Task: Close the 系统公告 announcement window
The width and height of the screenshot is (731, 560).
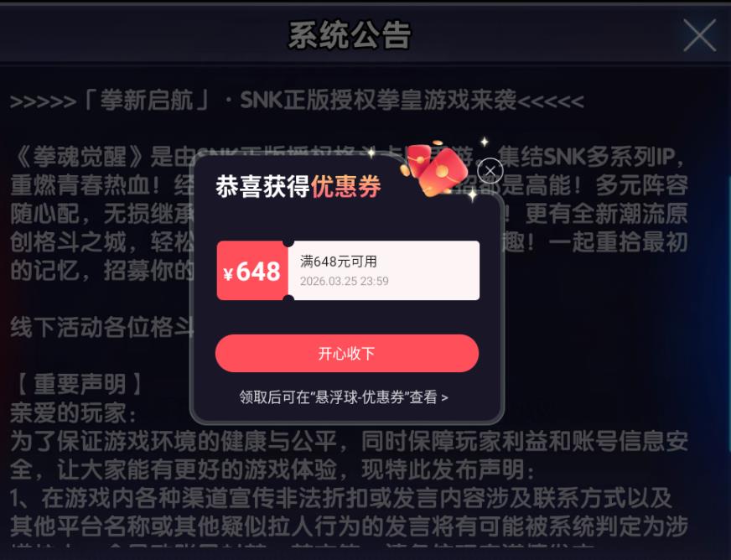Action: 699,35
